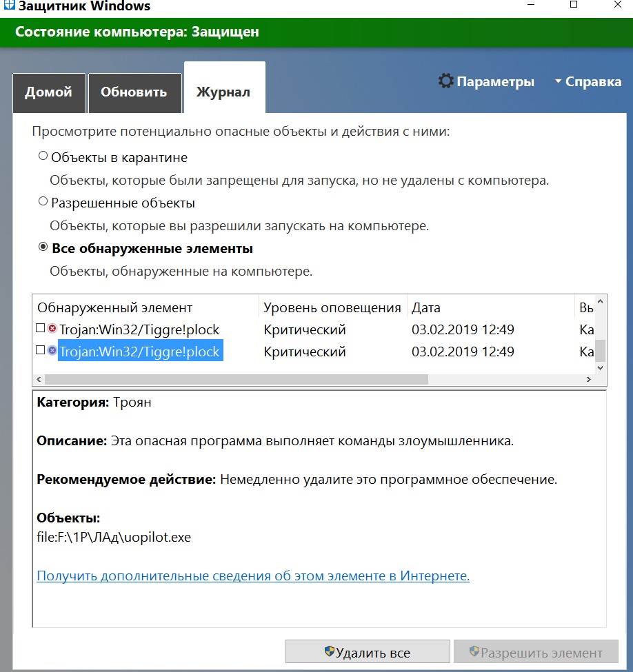Select the Разрешенные объекты radio button
Image resolution: width=633 pixels, height=672 pixels.
coord(43,201)
